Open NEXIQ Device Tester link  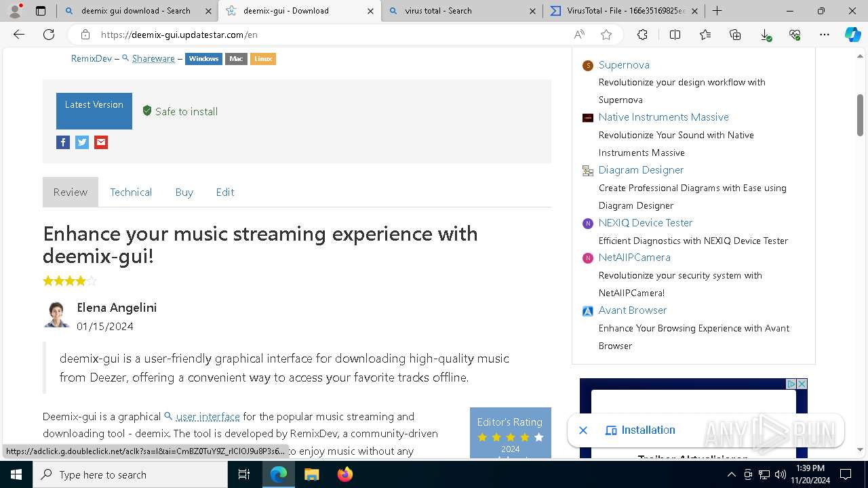click(646, 223)
